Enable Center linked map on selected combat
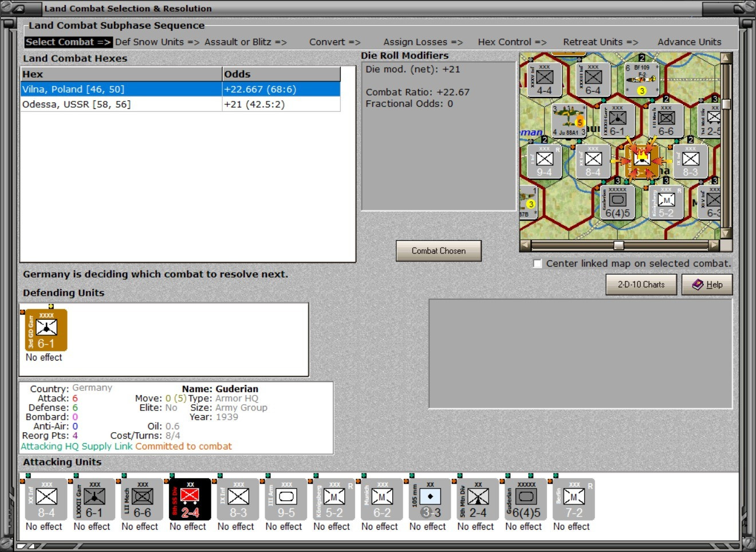The height and width of the screenshot is (552, 756). [537, 264]
